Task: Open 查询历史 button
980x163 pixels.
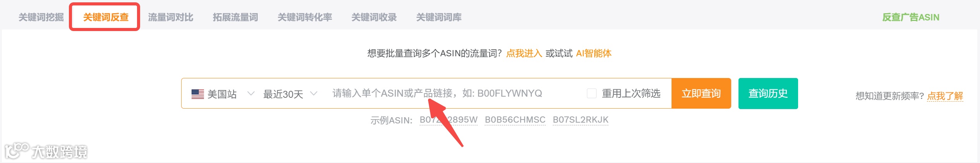Action: (768, 94)
